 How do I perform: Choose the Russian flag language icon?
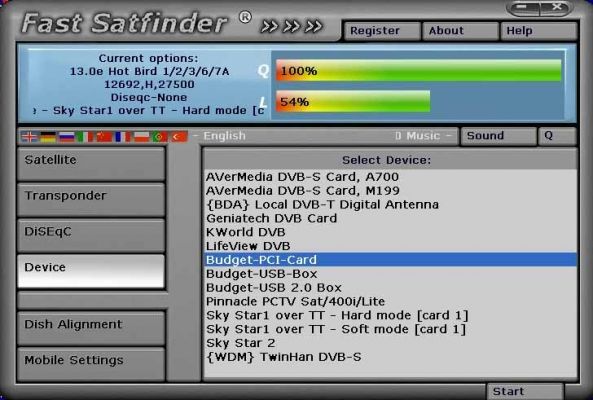pos(67,136)
